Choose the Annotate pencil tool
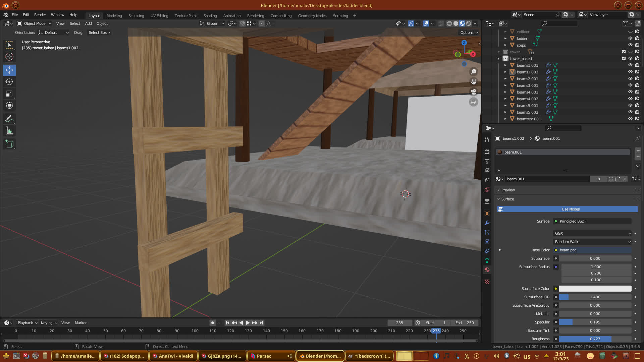This screenshot has width=644, height=362. click(x=9, y=119)
